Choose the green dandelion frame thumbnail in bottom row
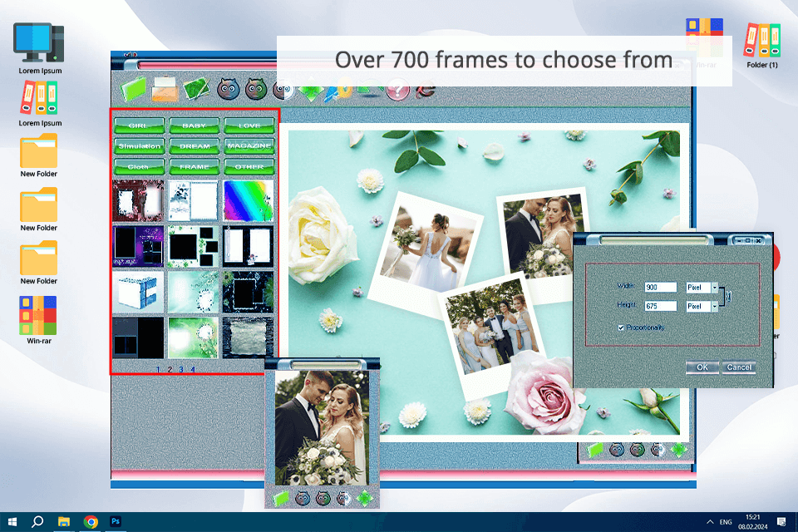The image size is (798, 532). 193,337
